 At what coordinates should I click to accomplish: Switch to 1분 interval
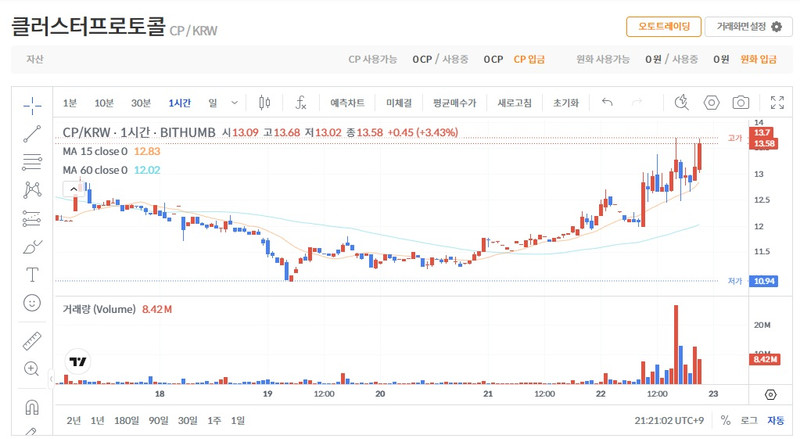click(x=69, y=103)
